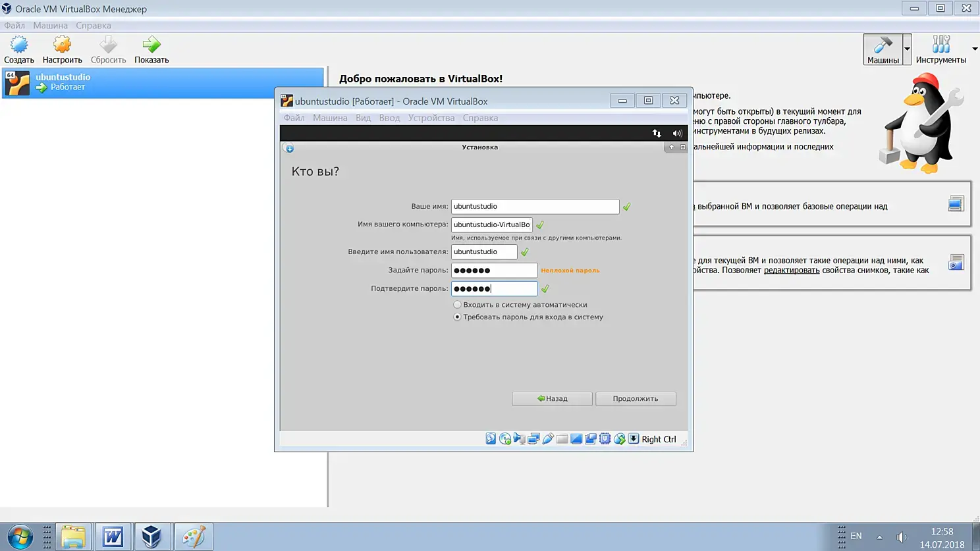This screenshot has height=551, width=980.
Task: Click CPU chip icon in VM status bar
Action: coord(605,439)
